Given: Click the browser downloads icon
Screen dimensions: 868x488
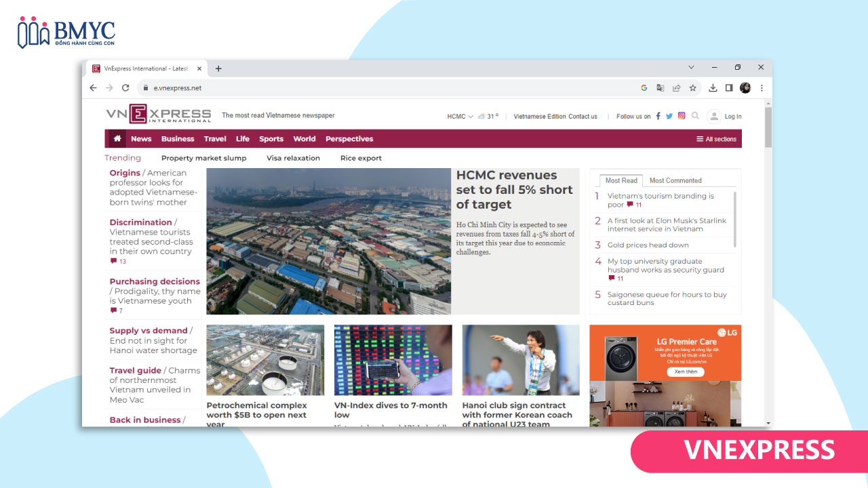Looking at the screenshot, I should [x=713, y=87].
